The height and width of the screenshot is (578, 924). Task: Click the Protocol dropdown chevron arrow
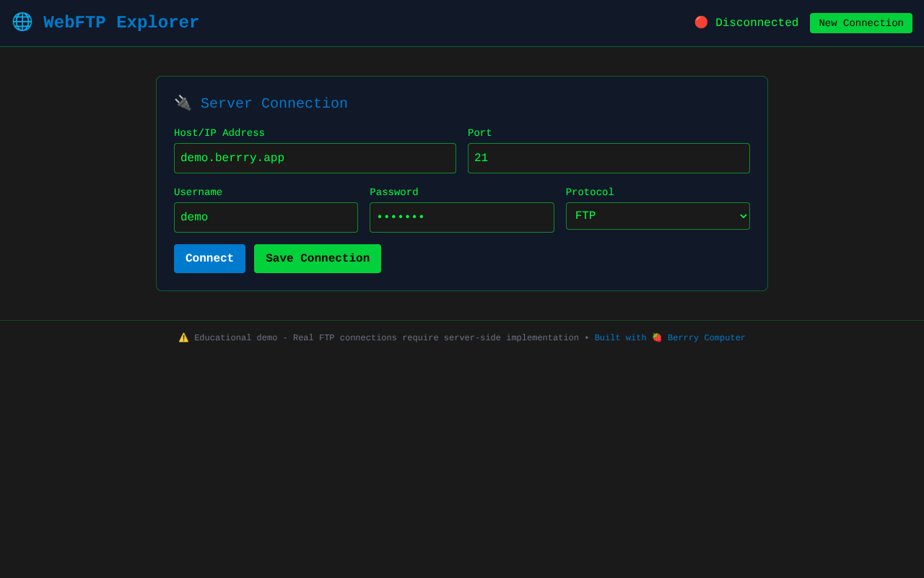coord(742,215)
